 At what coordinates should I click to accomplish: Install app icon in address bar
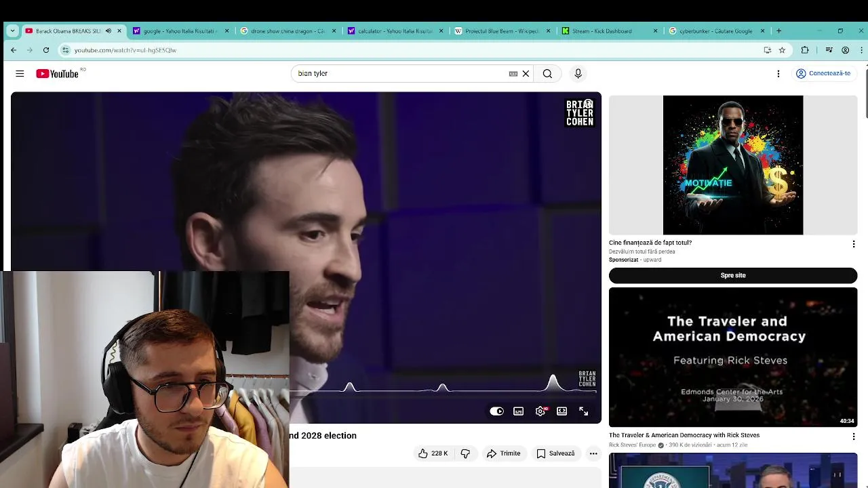(767, 50)
